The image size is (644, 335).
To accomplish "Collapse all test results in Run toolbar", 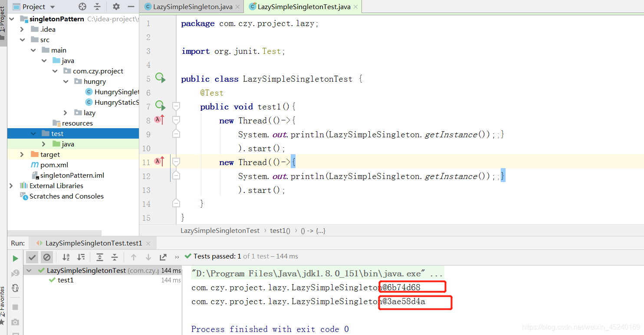I will click(115, 257).
